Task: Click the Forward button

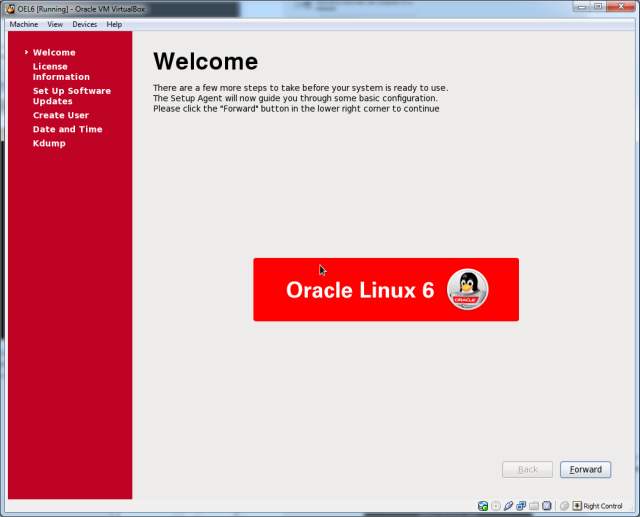Action: 586,470
